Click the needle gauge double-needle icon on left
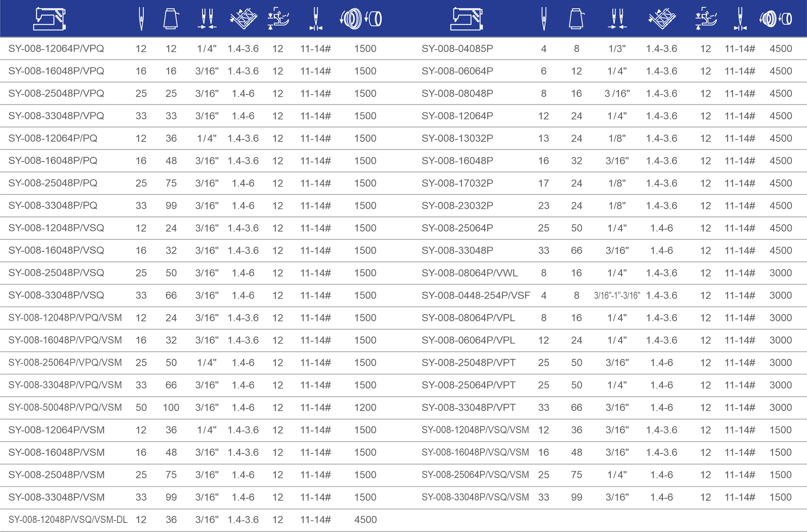807x532 pixels. 207,19
